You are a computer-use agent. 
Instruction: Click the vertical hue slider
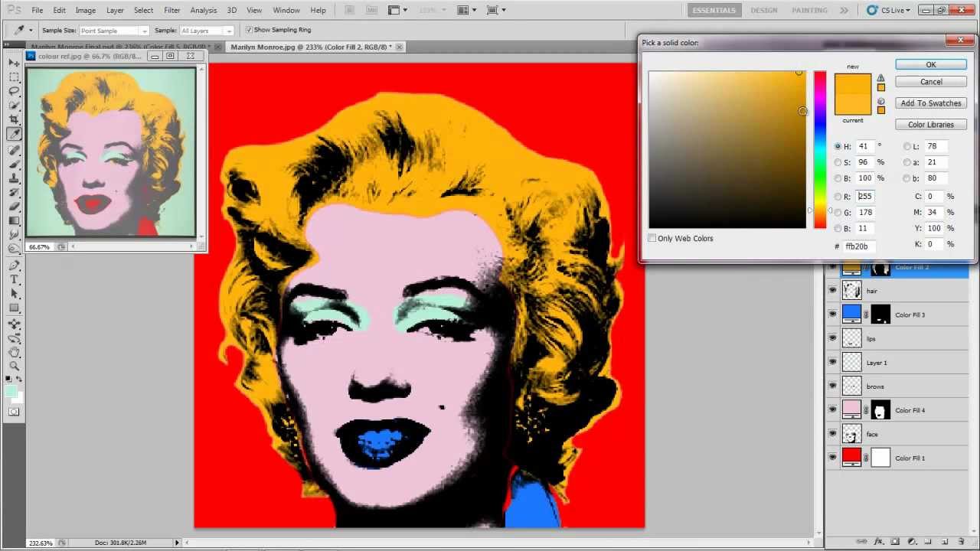(x=820, y=149)
